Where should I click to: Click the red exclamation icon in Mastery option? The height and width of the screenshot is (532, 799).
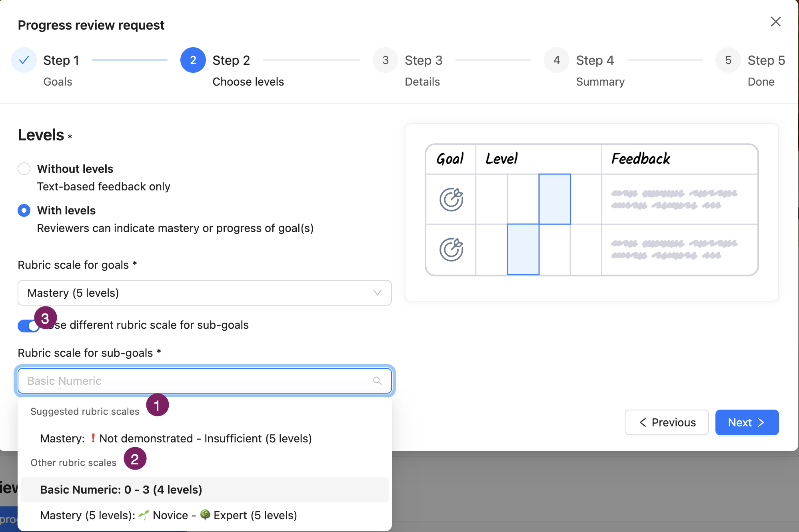(93, 438)
